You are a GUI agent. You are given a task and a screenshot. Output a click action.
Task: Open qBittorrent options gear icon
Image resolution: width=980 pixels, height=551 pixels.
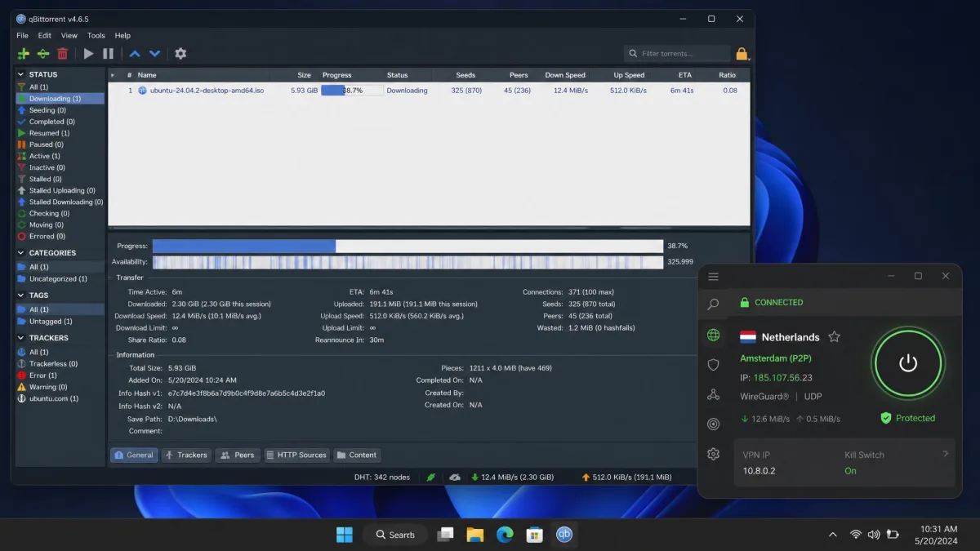[x=180, y=54]
